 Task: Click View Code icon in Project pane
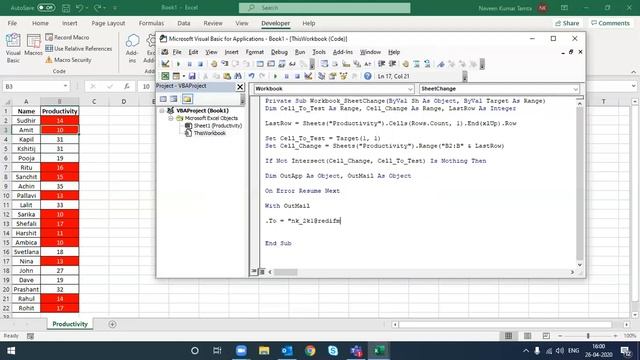tap(163, 99)
